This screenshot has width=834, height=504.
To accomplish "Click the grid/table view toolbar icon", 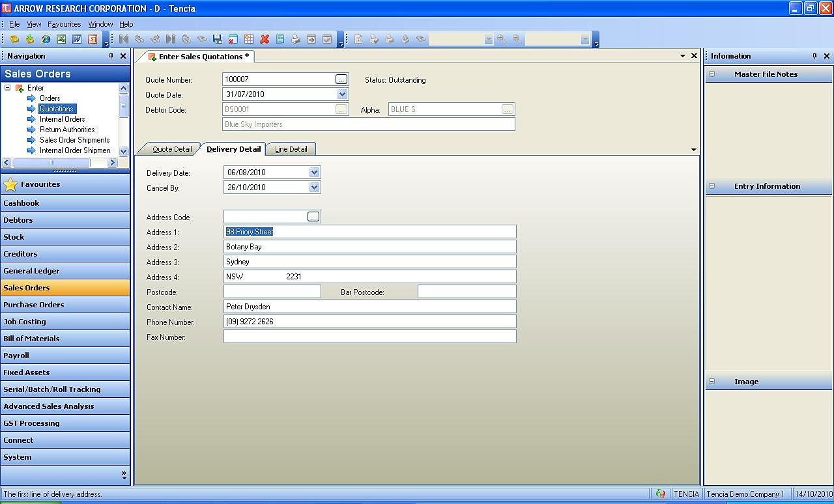I will (249, 39).
